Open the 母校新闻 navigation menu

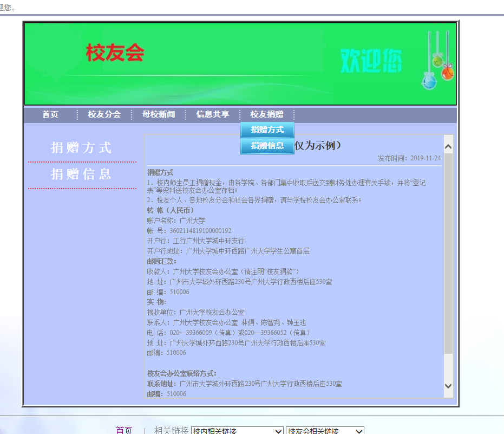[158, 114]
